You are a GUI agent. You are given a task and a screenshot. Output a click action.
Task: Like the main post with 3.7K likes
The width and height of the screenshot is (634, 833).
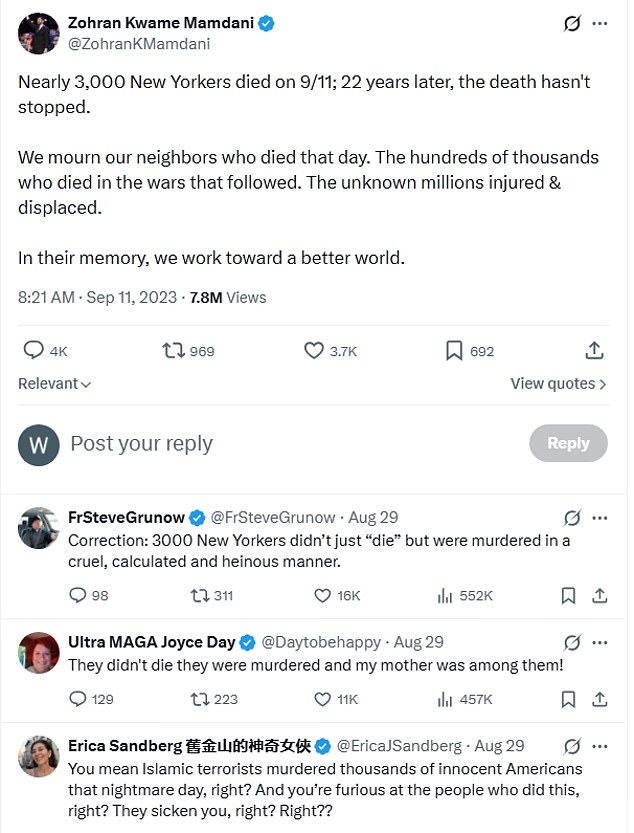pos(330,351)
